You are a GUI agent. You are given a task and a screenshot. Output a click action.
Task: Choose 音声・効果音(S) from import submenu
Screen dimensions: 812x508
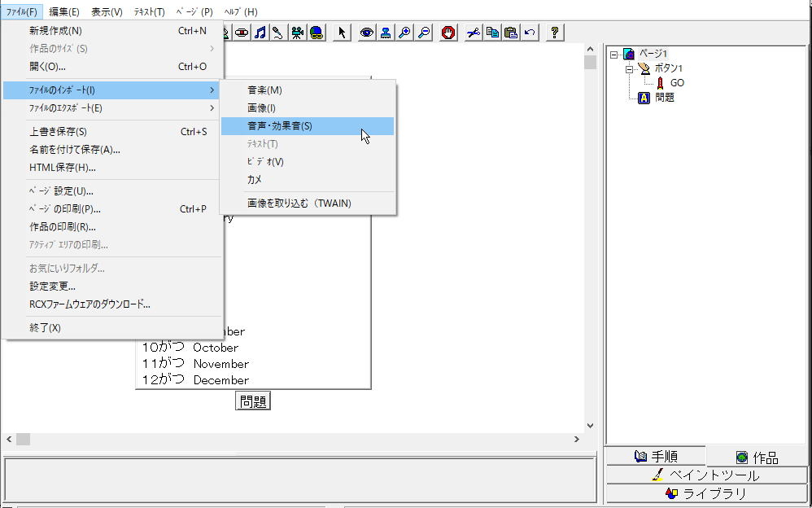(x=308, y=126)
